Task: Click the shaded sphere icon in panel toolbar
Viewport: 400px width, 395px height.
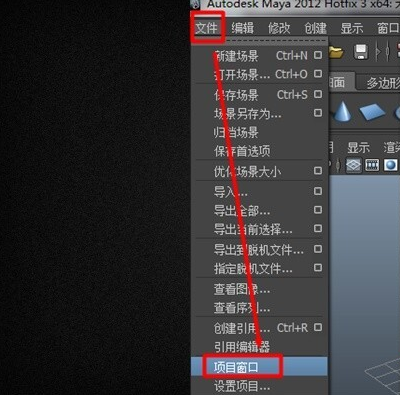Action: [390, 165]
